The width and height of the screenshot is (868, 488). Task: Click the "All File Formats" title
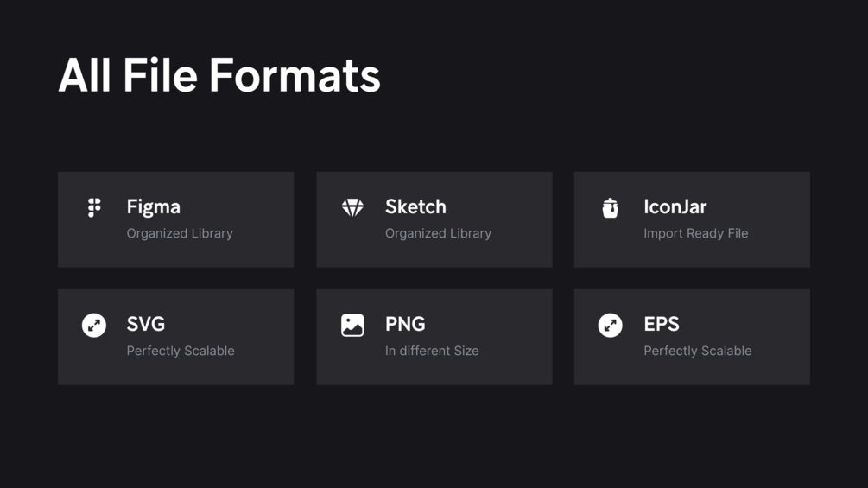(x=219, y=75)
